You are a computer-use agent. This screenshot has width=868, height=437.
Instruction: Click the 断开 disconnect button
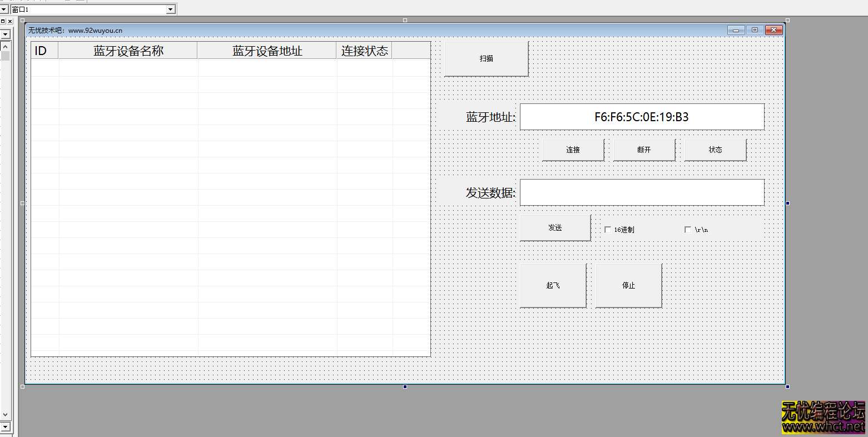pos(643,149)
